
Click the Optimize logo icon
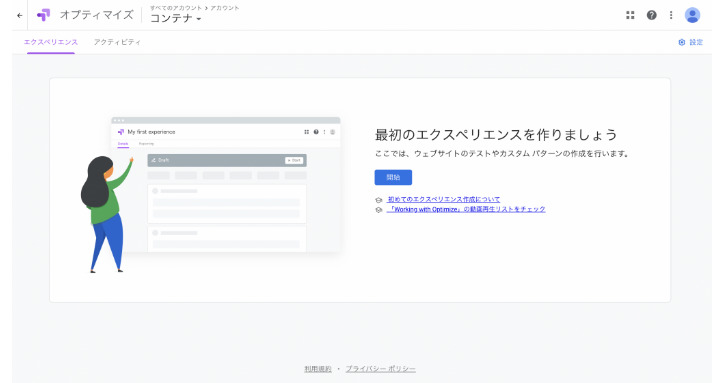pyautogui.click(x=44, y=15)
